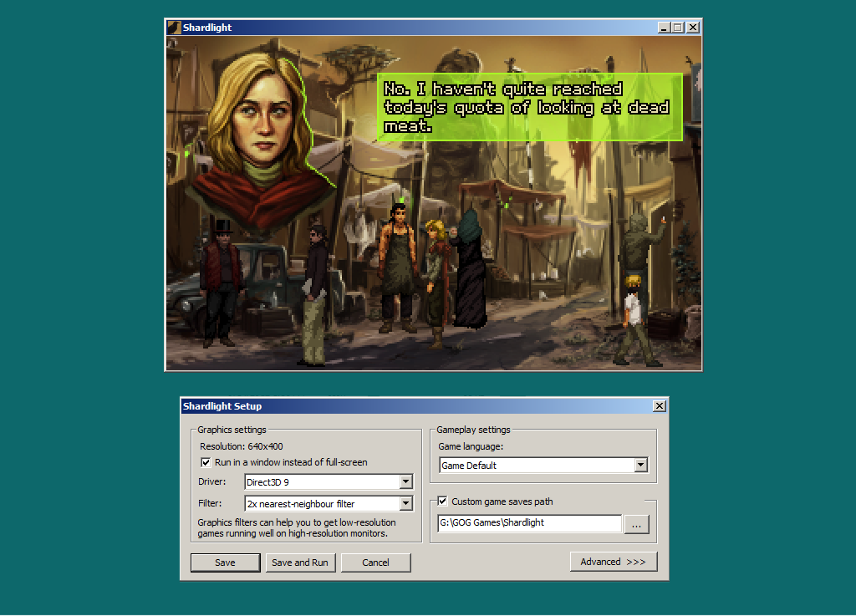Viewport: 856px width, 616px height.
Task: Click the Shardlight crow icon in title bar
Action: click(x=174, y=28)
